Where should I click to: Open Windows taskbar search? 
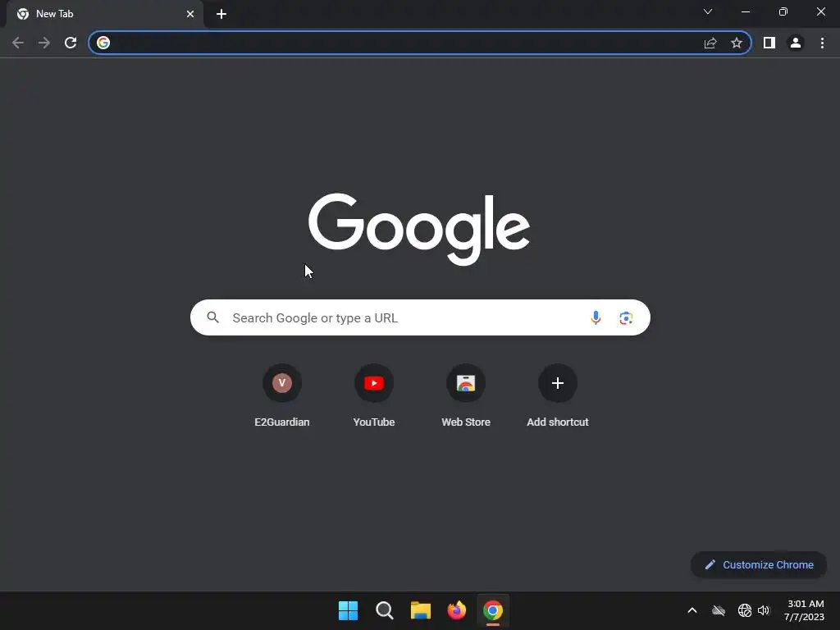click(385, 610)
